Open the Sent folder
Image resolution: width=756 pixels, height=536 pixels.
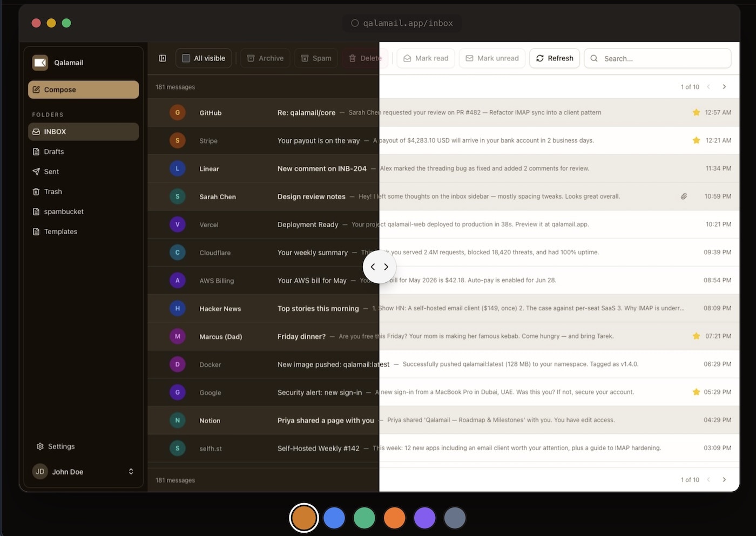[84, 172]
